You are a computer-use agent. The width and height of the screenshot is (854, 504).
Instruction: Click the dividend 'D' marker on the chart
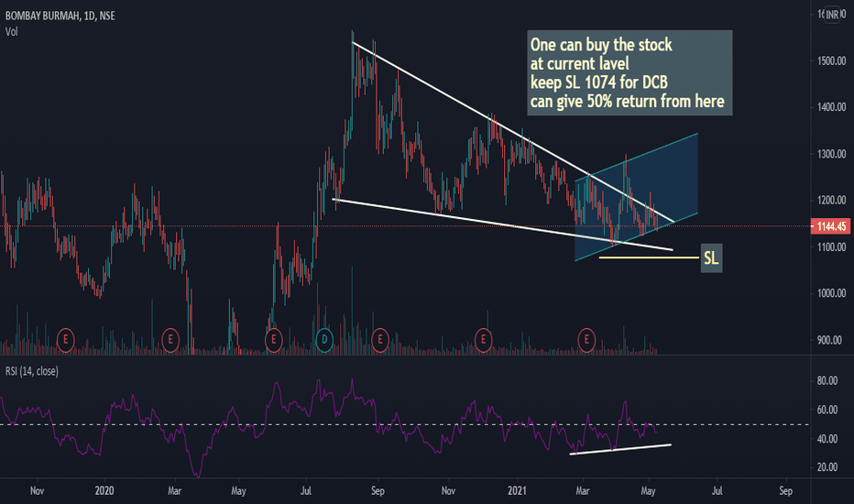pos(324,340)
